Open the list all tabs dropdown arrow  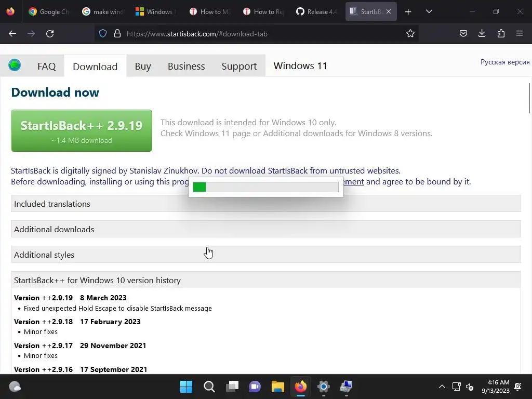click(429, 11)
